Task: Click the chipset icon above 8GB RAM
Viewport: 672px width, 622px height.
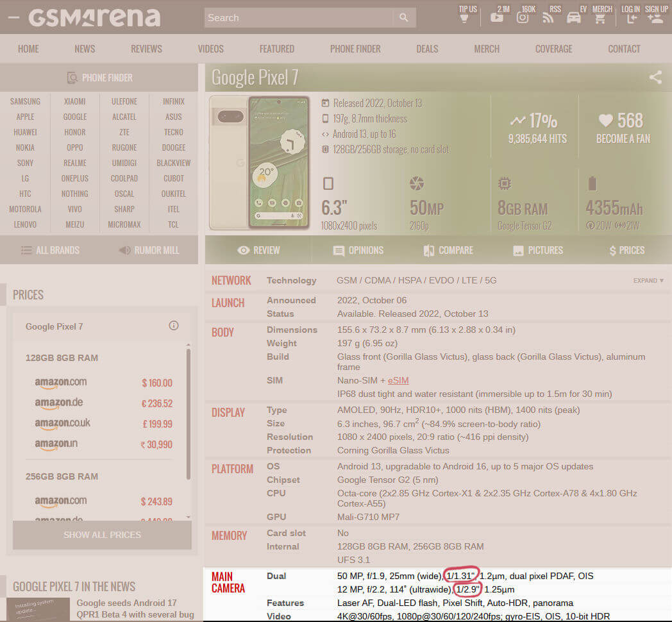Action: click(x=505, y=183)
